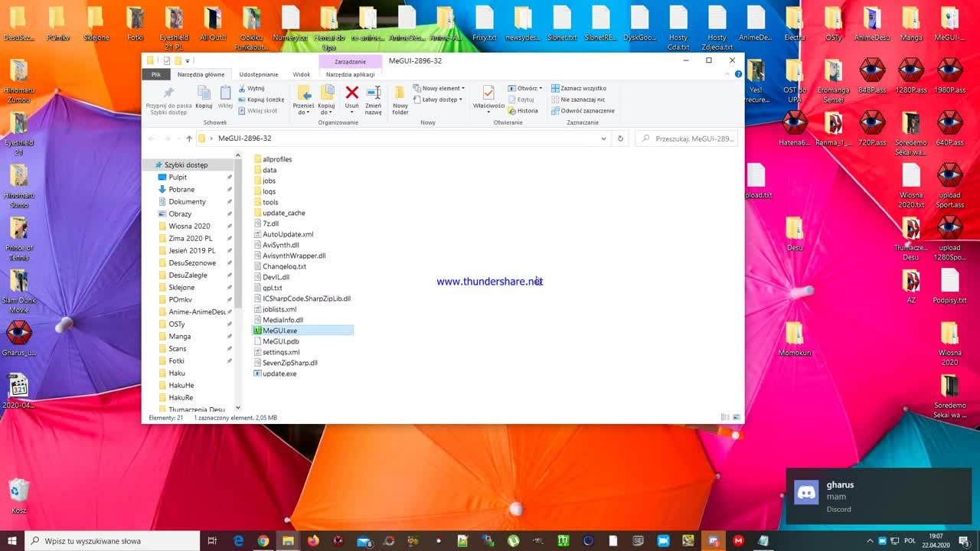Open Google Chrome from the taskbar

[x=263, y=541]
